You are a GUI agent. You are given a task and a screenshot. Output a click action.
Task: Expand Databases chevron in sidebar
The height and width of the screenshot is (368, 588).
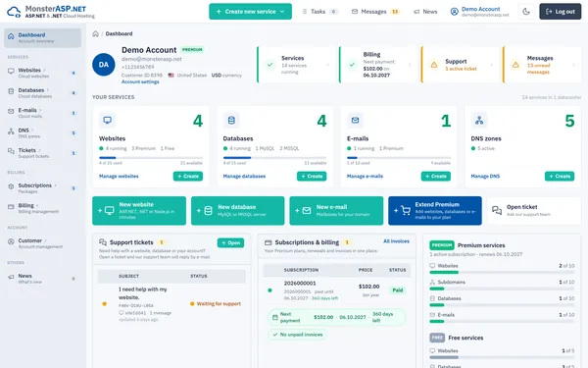48,90
